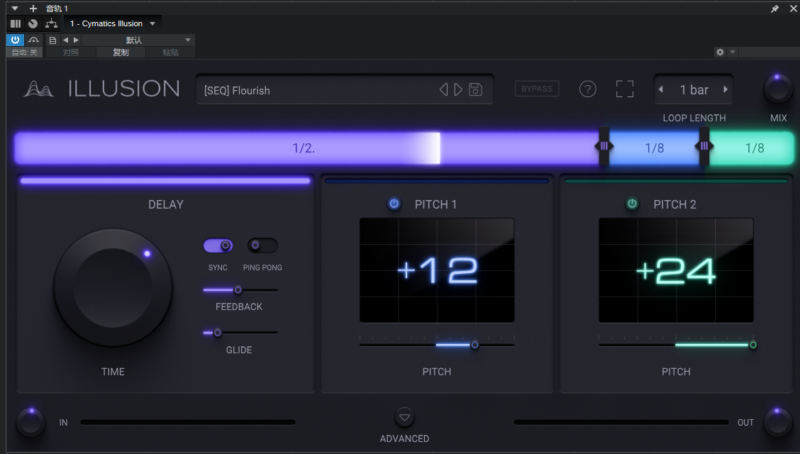
Task: Click the [SEQ] Flourish preset name
Action: point(237,90)
